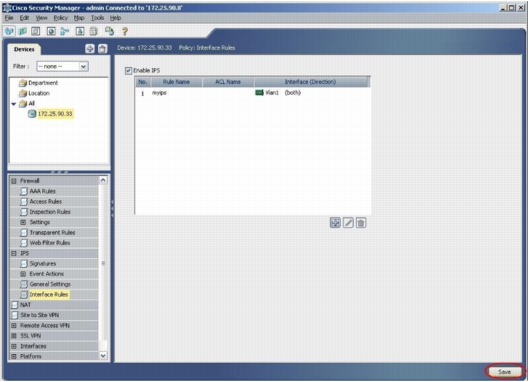The height and width of the screenshot is (382, 530).
Task: Select the 172.25.90.33 device icon
Action: tap(32, 114)
